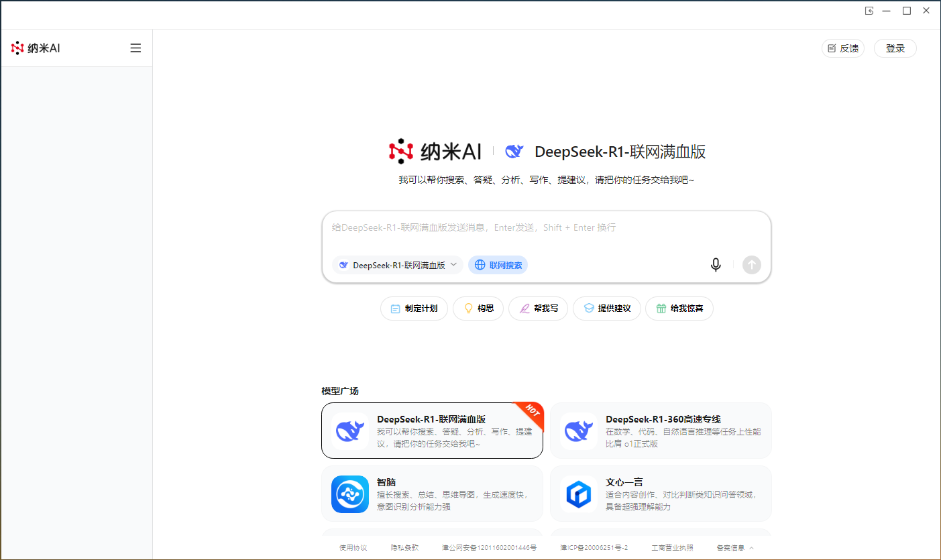This screenshot has width=941, height=560.
Task: Click the pin window icon in title bar
Action: click(869, 11)
